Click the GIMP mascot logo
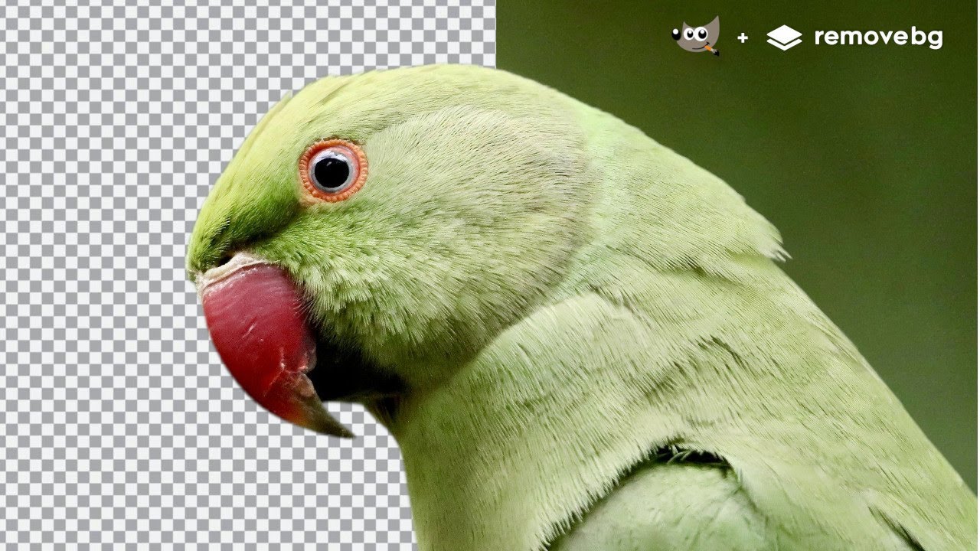This screenshot has width=980, height=551. [696, 36]
